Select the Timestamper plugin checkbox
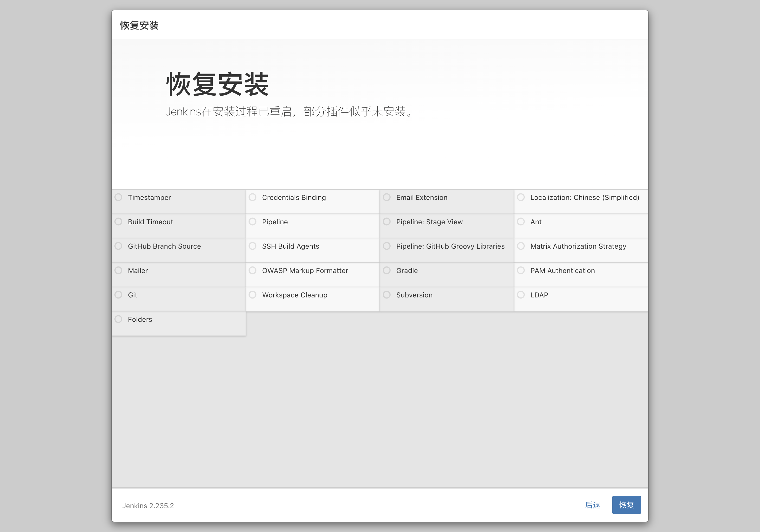This screenshot has width=760, height=532. [118, 197]
